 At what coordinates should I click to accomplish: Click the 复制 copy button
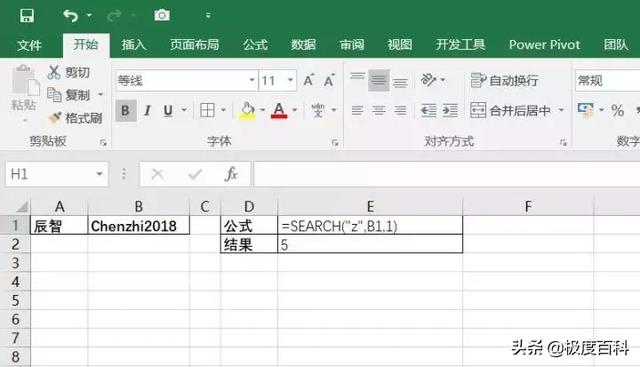[69, 95]
